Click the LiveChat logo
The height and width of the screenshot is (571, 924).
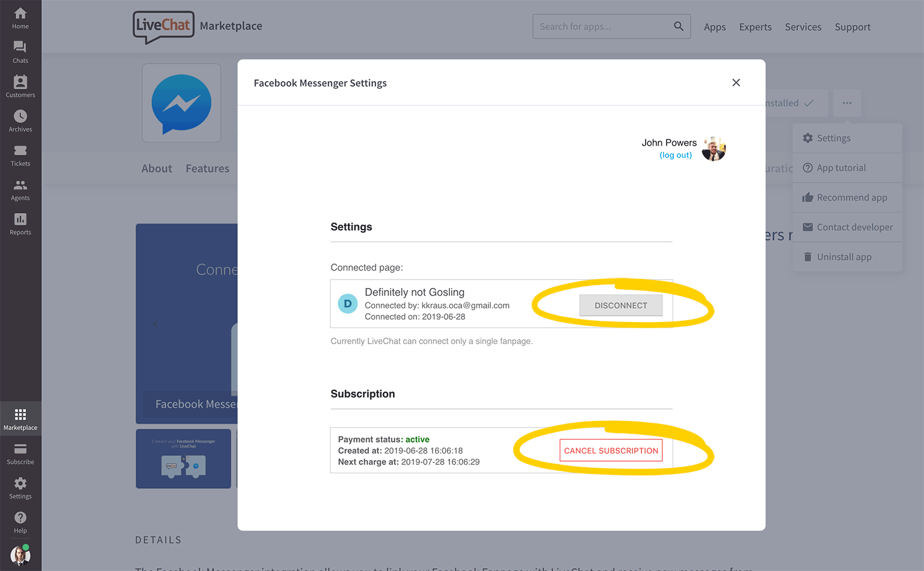click(163, 27)
